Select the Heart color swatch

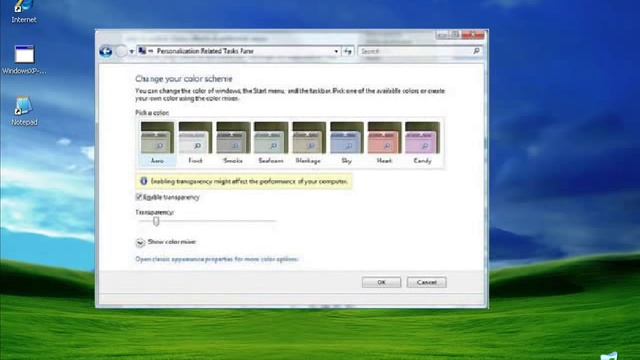[384, 143]
